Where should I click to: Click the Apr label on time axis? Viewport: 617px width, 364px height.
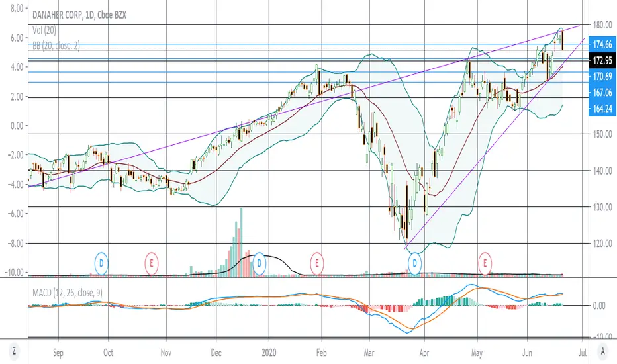click(424, 353)
